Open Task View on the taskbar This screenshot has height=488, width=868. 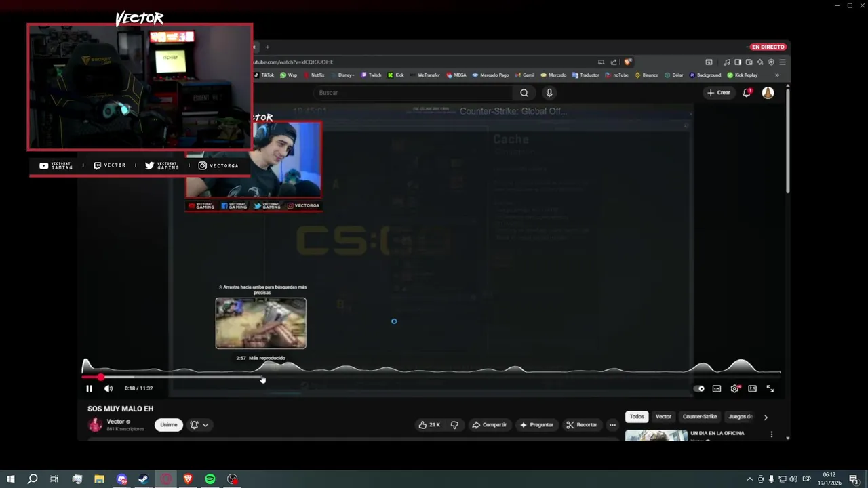[x=54, y=479]
